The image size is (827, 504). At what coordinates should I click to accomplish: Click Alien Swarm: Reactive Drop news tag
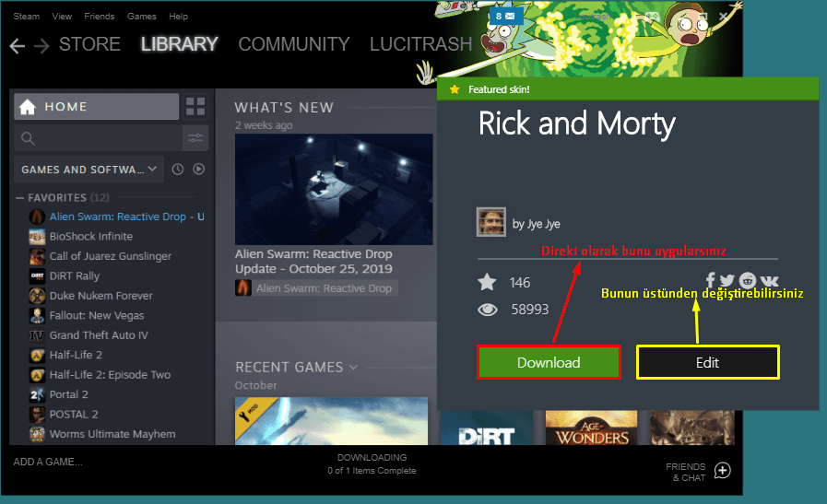(x=316, y=288)
